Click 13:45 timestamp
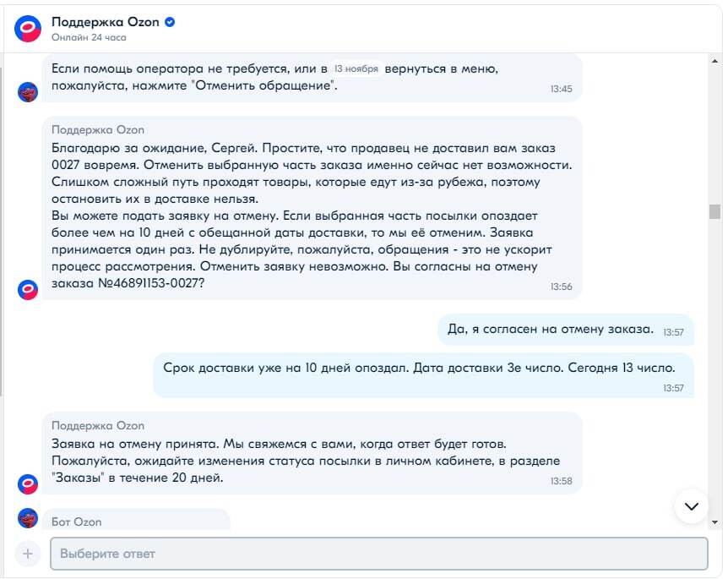The width and height of the screenshot is (728, 579). [561, 89]
